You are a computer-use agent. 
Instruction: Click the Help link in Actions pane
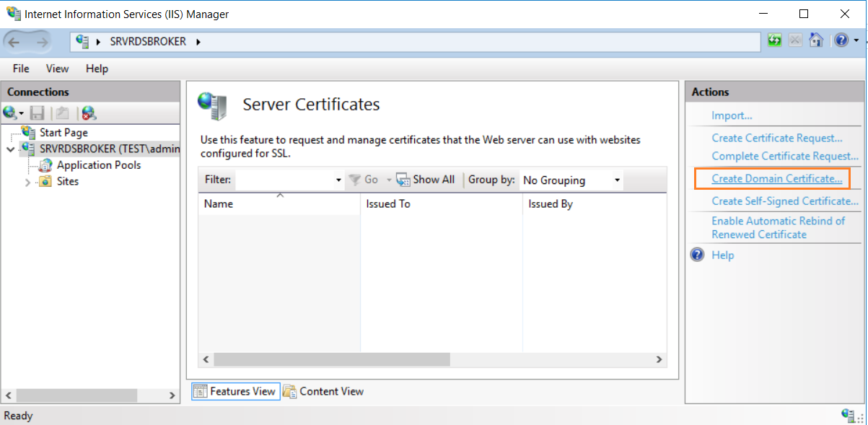point(722,255)
